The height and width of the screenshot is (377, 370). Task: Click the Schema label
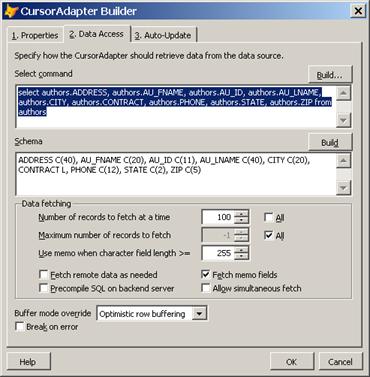[x=28, y=141]
